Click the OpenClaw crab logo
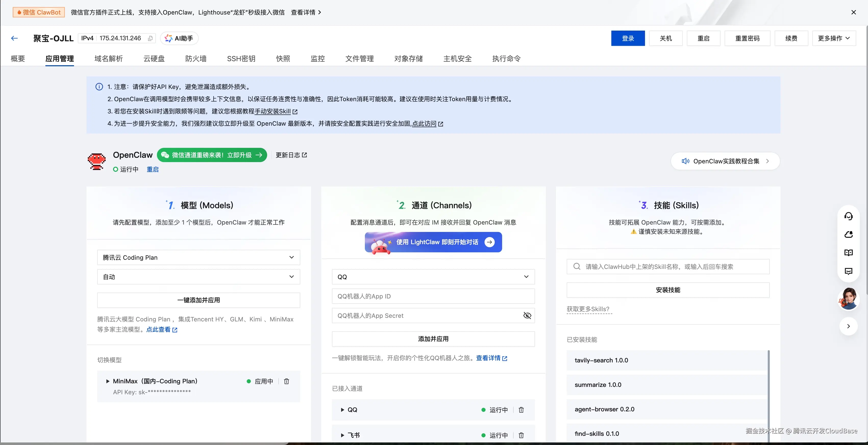This screenshot has width=868, height=445. (x=96, y=161)
